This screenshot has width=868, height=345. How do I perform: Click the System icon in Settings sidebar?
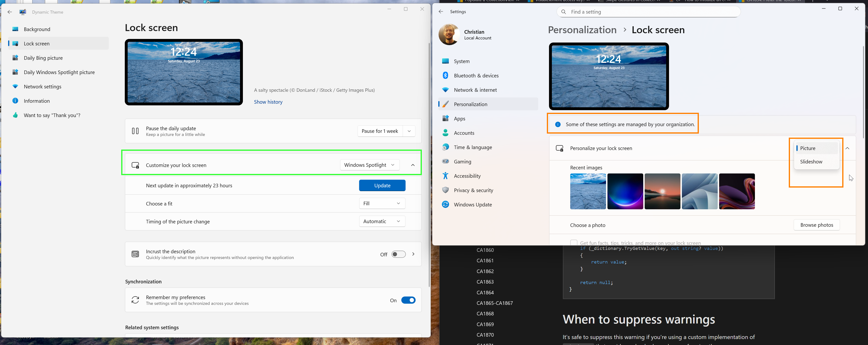(445, 61)
